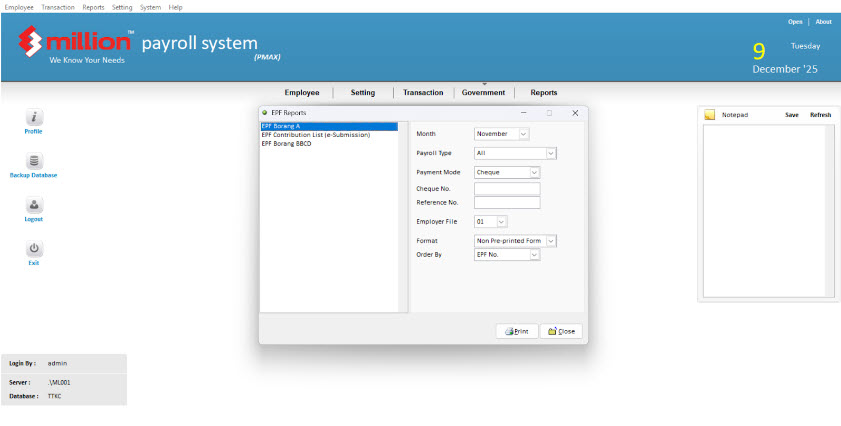Open the Employee menu in the menu bar
The height and width of the screenshot is (426, 841).
pos(19,8)
